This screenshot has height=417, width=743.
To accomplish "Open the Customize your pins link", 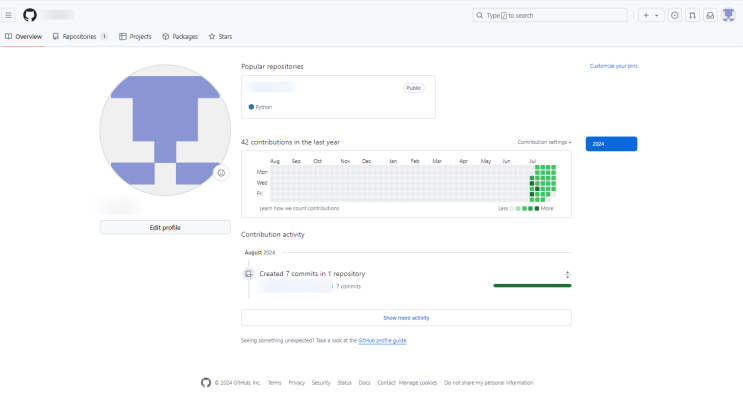I will (x=613, y=66).
